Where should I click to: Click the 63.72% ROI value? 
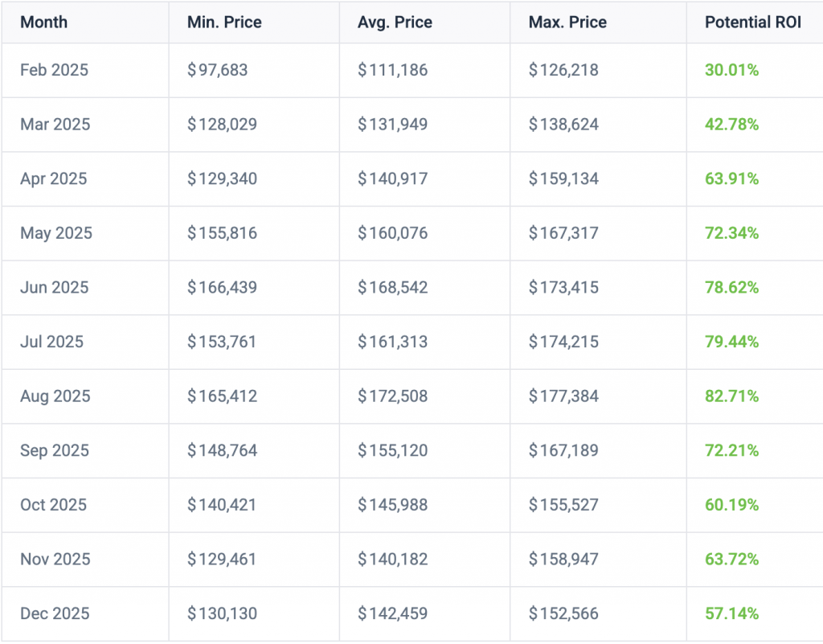pos(731,559)
